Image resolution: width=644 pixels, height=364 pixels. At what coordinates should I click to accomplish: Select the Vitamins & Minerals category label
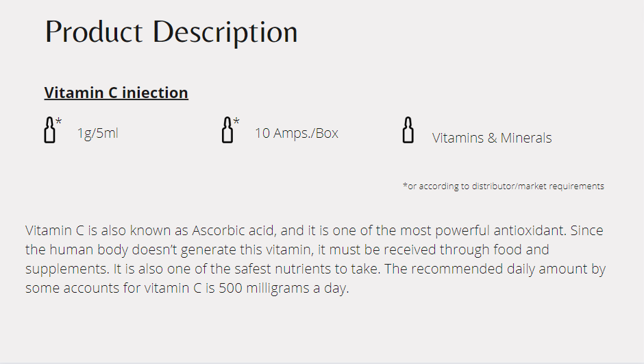(x=492, y=138)
